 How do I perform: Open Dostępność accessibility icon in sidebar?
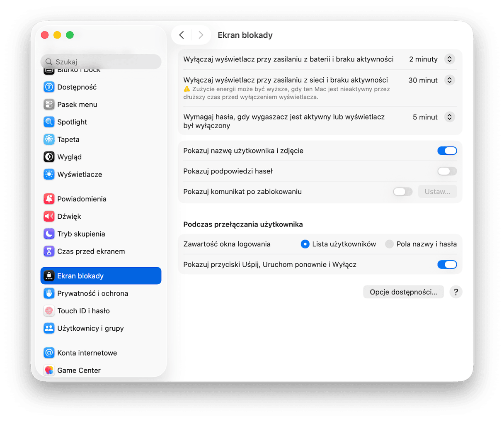point(49,87)
